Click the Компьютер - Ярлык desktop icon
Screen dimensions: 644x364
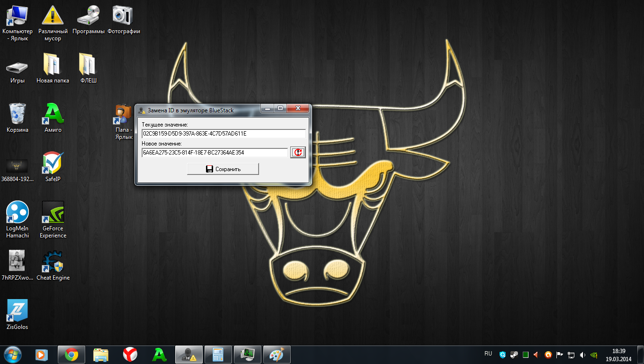[18, 23]
